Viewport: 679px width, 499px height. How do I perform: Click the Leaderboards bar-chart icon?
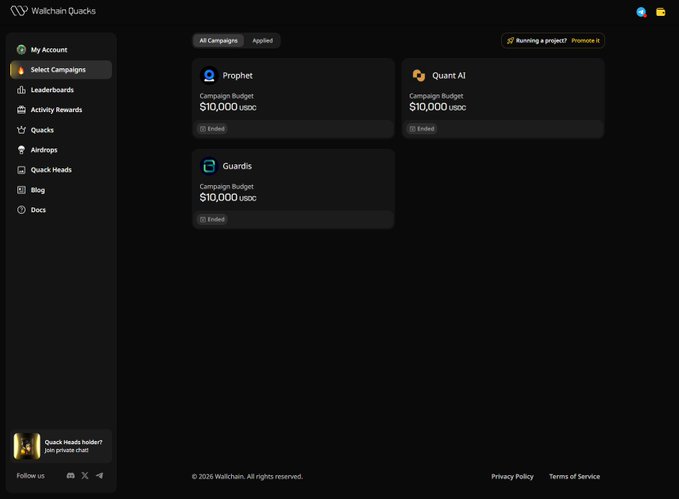[21, 90]
